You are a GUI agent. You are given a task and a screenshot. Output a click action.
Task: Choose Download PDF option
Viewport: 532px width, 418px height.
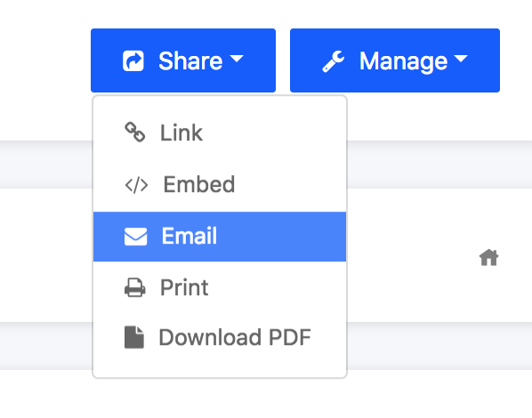click(x=220, y=338)
